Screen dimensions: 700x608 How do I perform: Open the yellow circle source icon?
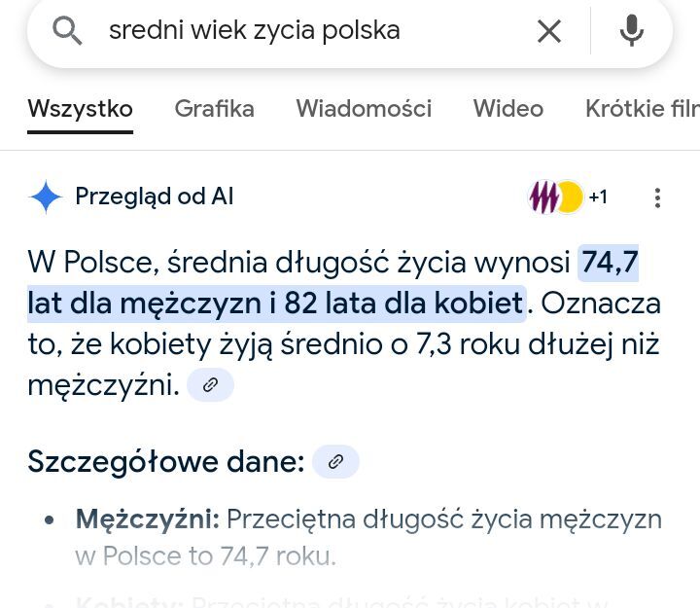(x=570, y=197)
